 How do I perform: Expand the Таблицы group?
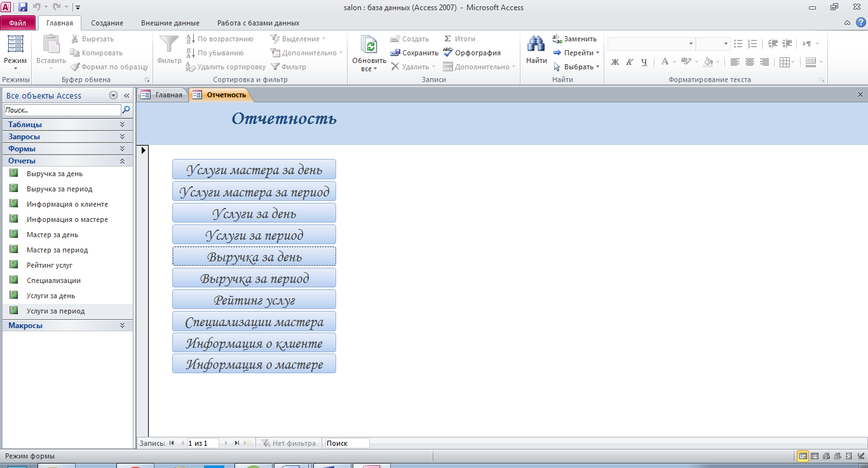tap(67, 125)
